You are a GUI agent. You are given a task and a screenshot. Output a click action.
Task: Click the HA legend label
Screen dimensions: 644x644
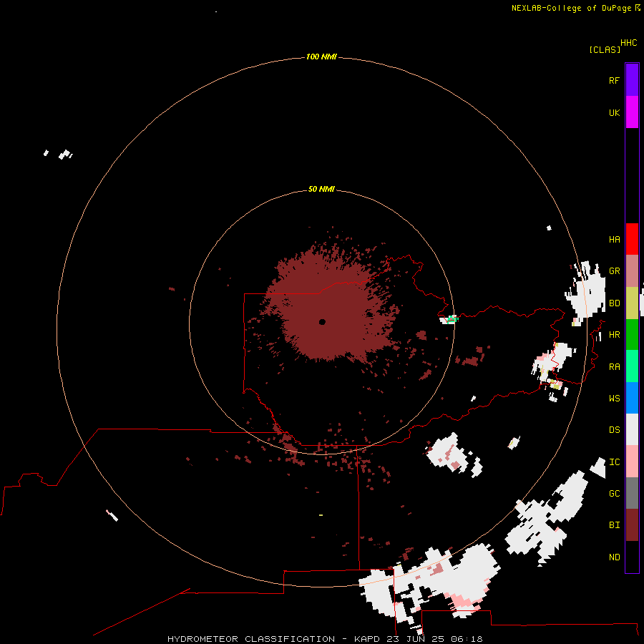click(x=614, y=239)
